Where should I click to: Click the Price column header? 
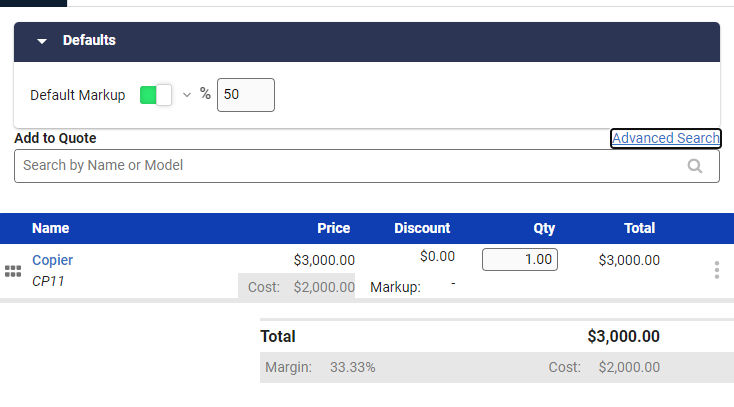click(333, 228)
